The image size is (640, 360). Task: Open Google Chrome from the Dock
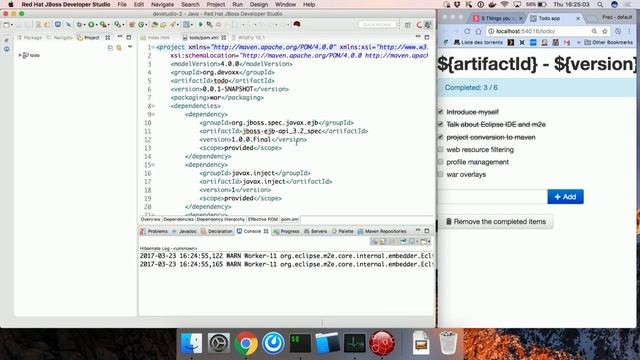246,343
